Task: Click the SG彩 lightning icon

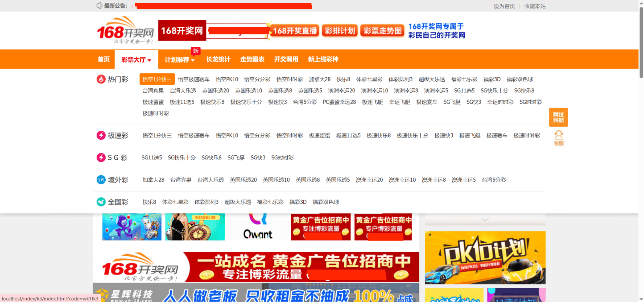Action: point(101,157)
